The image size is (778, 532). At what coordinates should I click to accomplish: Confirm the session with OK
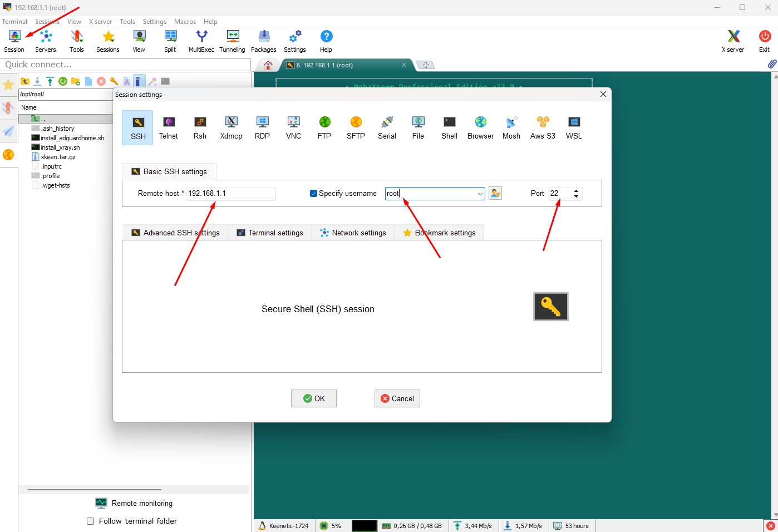coord(313,398)
